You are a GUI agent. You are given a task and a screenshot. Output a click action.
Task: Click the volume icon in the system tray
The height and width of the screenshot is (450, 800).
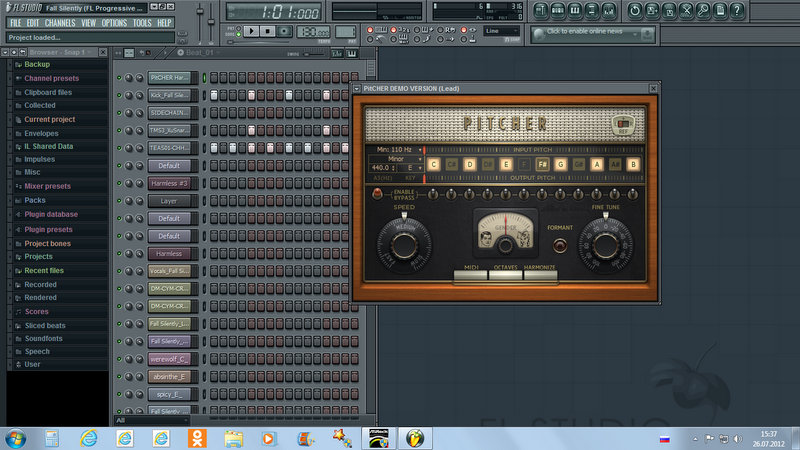737,439
